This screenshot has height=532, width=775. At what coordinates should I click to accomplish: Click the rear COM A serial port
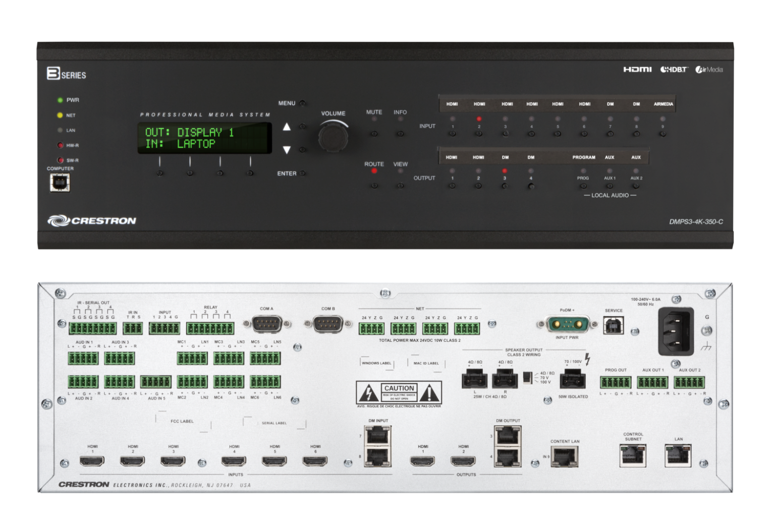pos(266,325)
